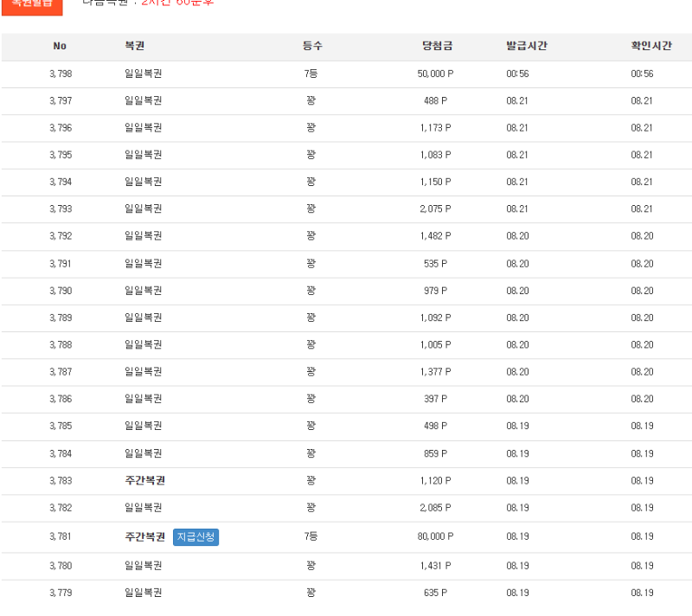Click the 1,431 P amount
Image resolution: width=692 pixels, height=616 pixels.
click(435, 566)
